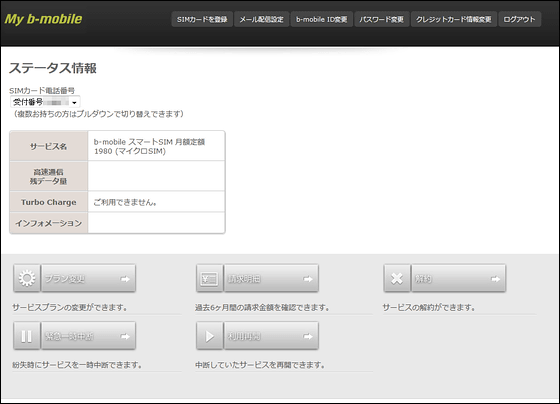The image size is (560, 404).
Task: Click the pulldown switching hint text
Action: (98, 114)
